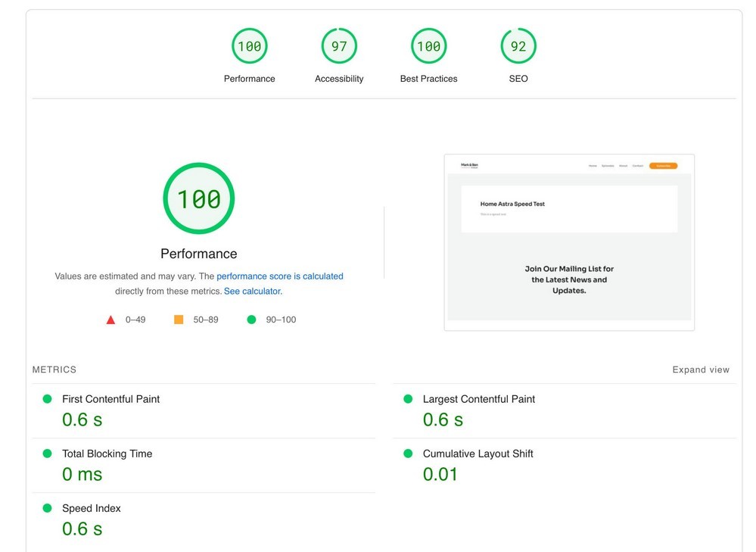The height and width of the screenshot is (552, 756).
Task: Jump to Best Practices section label
Action: [x=428, y=79]
